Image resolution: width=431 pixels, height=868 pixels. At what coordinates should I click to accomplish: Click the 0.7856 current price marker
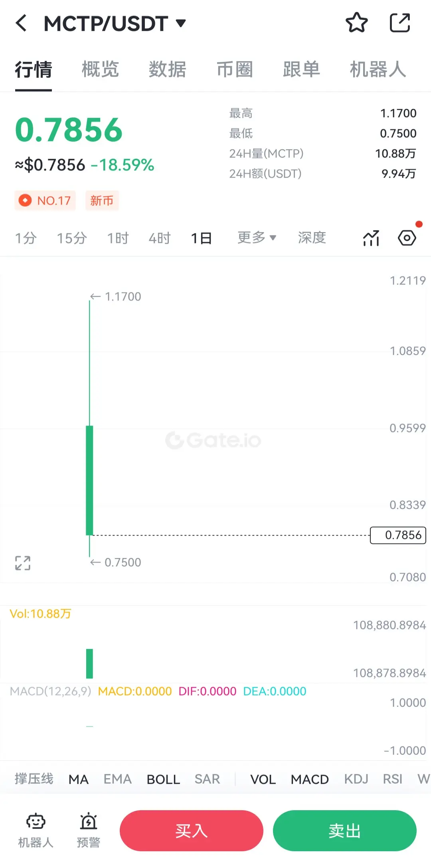point(398,535)
